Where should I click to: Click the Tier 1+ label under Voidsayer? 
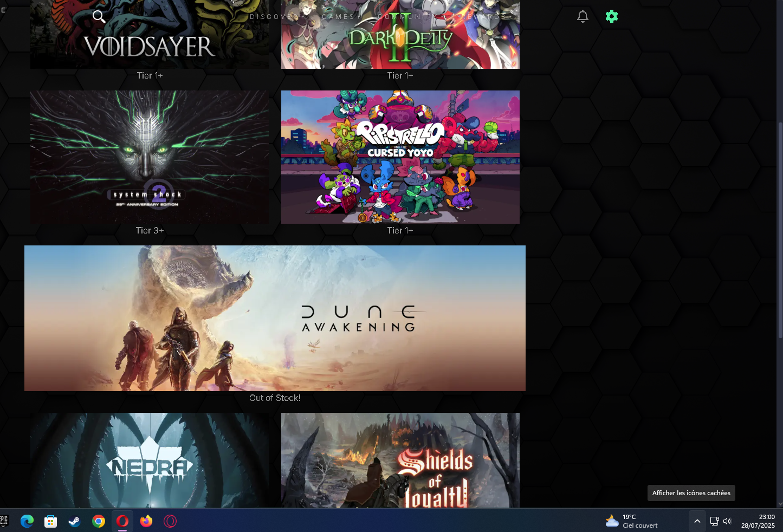[x=150, y=76]
